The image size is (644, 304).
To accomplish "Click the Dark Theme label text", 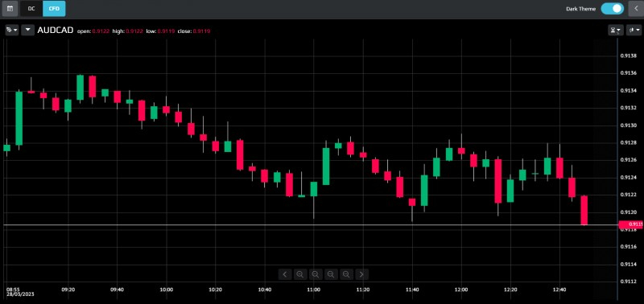I will (580, 9).
